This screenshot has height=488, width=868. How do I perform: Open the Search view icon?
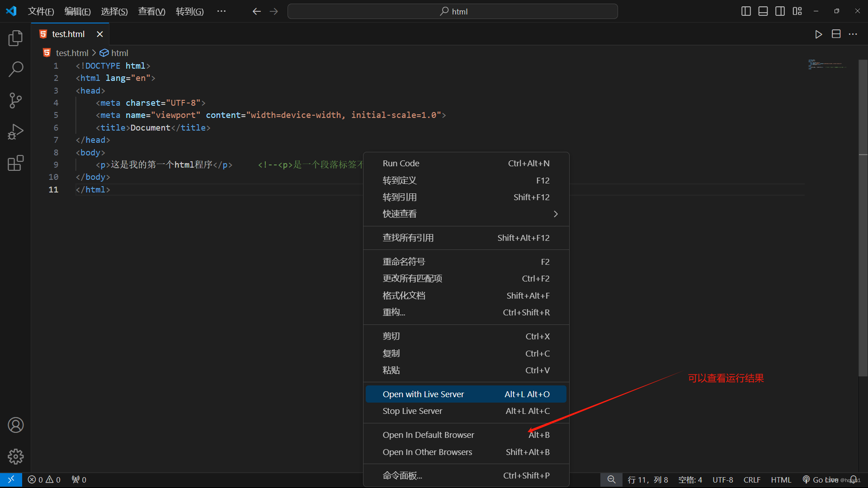pos(15,69)
